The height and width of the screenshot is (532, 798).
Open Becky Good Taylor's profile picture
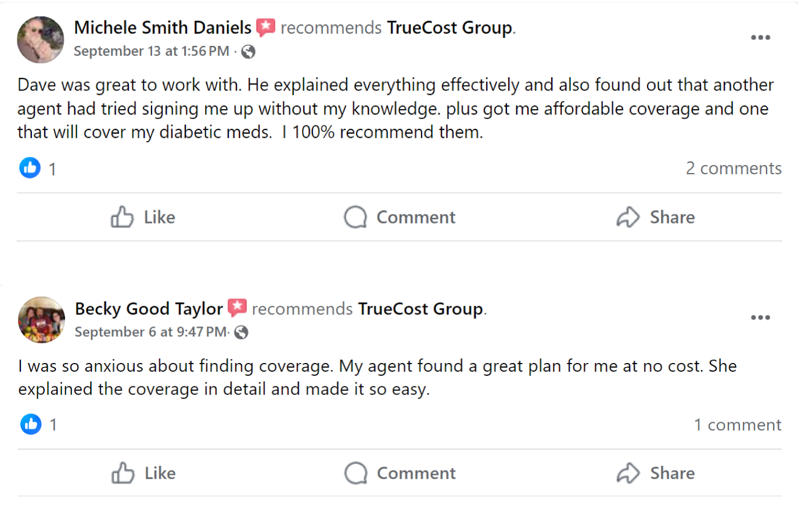point(41,320)
